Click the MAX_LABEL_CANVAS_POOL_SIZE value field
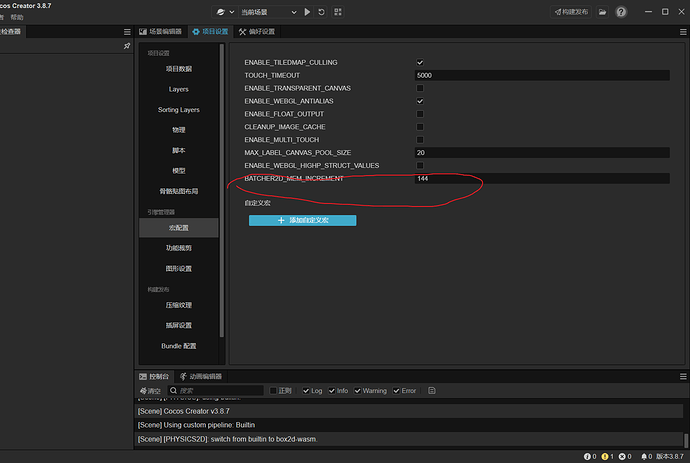 tap(542, 153)
